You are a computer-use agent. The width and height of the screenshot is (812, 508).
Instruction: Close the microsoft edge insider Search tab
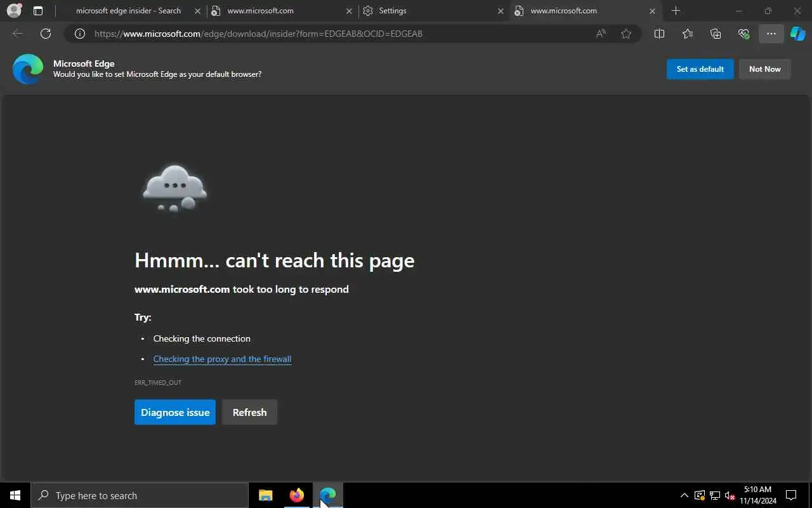[x=198, y=11]
